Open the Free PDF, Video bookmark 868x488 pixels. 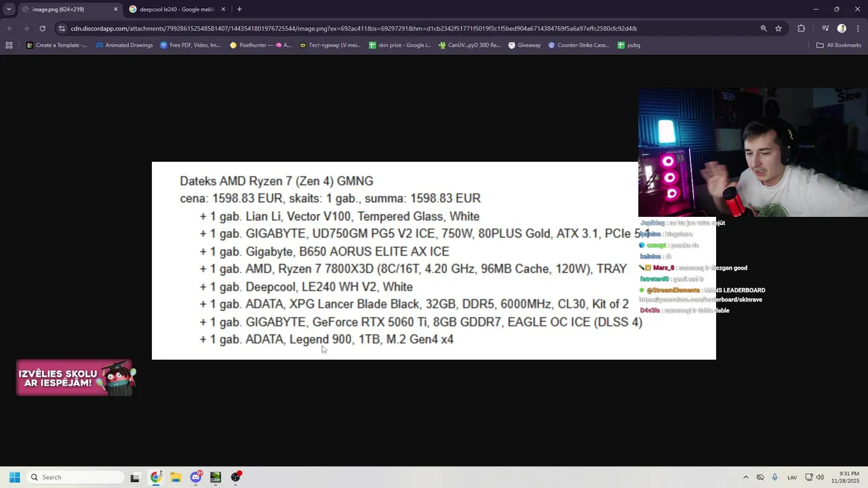point(191,45)
